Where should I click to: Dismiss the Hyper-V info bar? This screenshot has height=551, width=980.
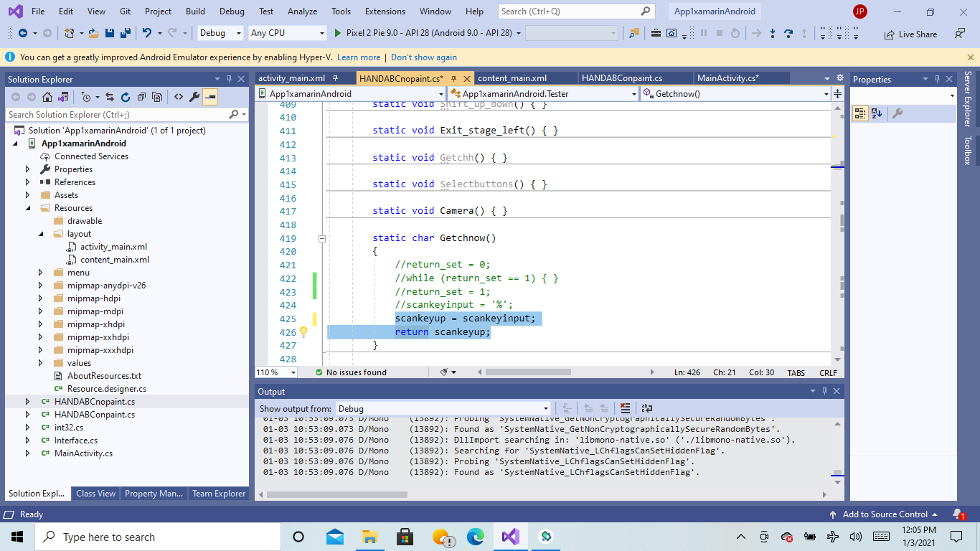pyautogui.click(x=971, y=57)
